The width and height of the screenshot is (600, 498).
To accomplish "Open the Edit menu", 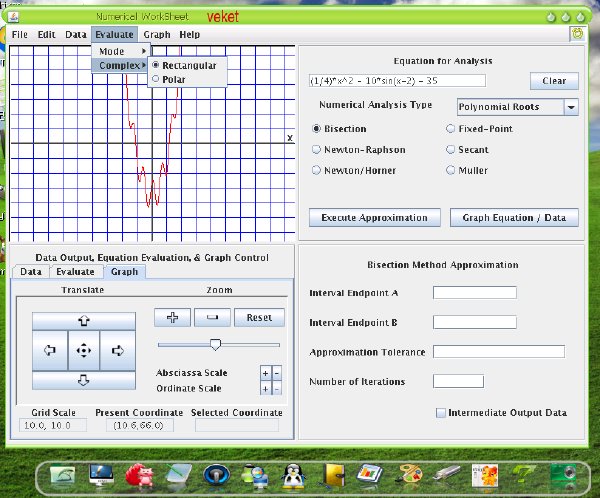I will (x=47, y=34).
